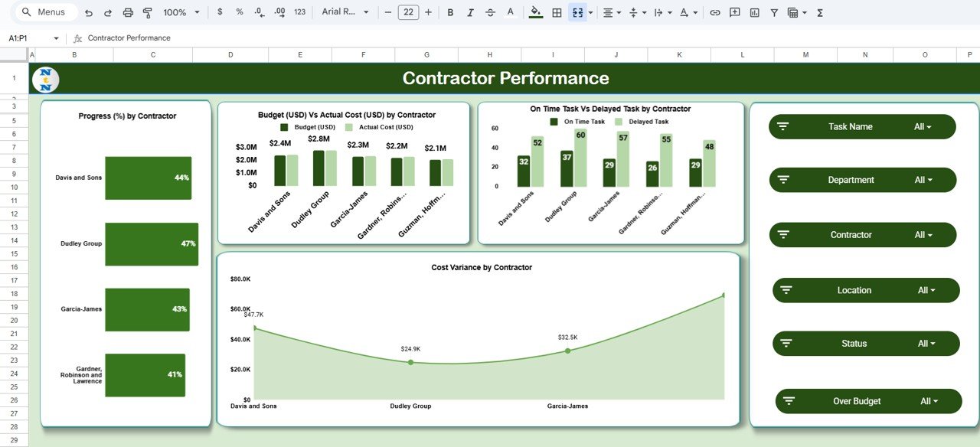Toggle bold formatting
Viewport: 980px width, 447px height.
point(450,12)
